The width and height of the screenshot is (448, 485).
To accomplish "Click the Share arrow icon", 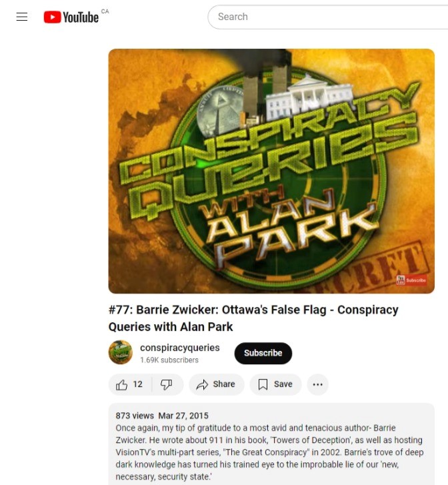I will coord(202,385).
